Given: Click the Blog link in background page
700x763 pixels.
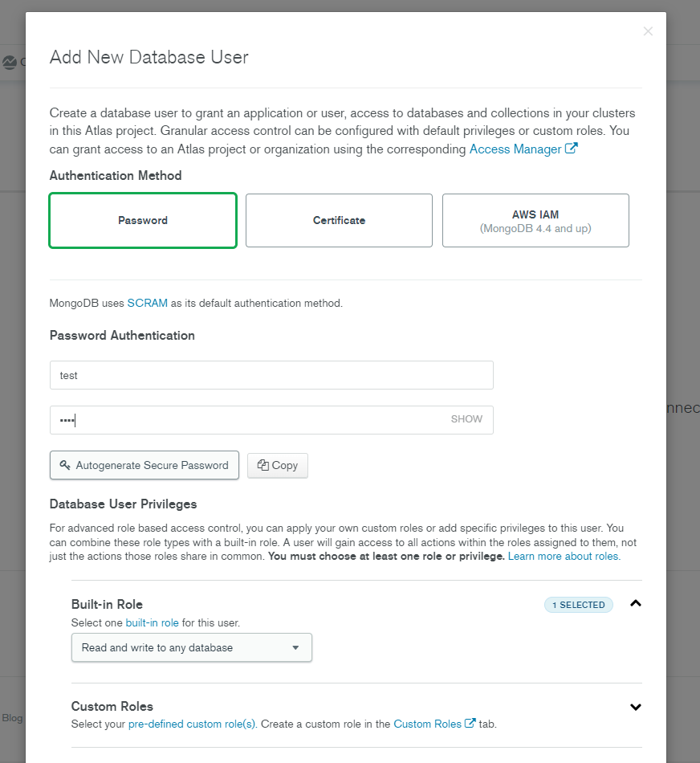Looking at the screenshot, I should (x=12, y=718).
